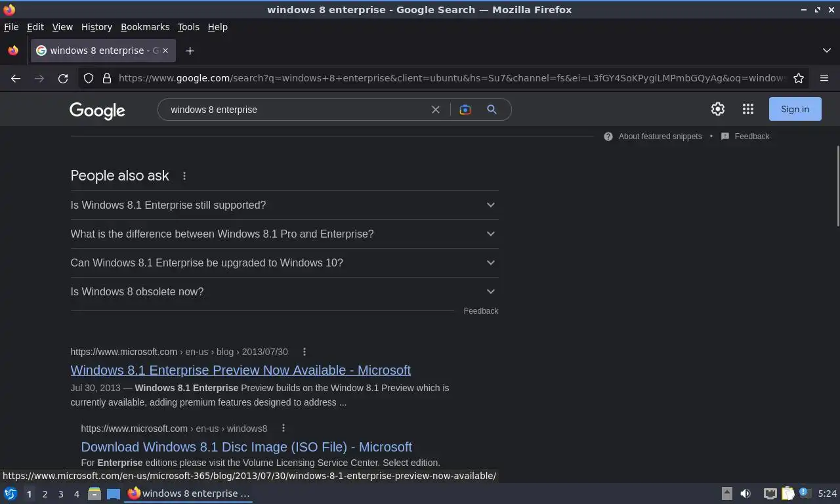Open People also ask options menu

click(184, 176)
